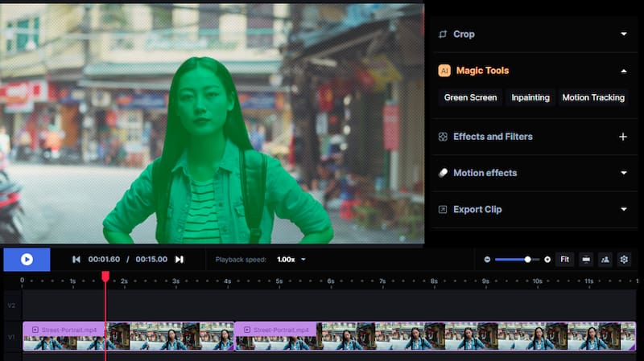This screenshot has width=644, height=361.
Task: Expand the Motion effects section arrow
Action: (623, 173)
